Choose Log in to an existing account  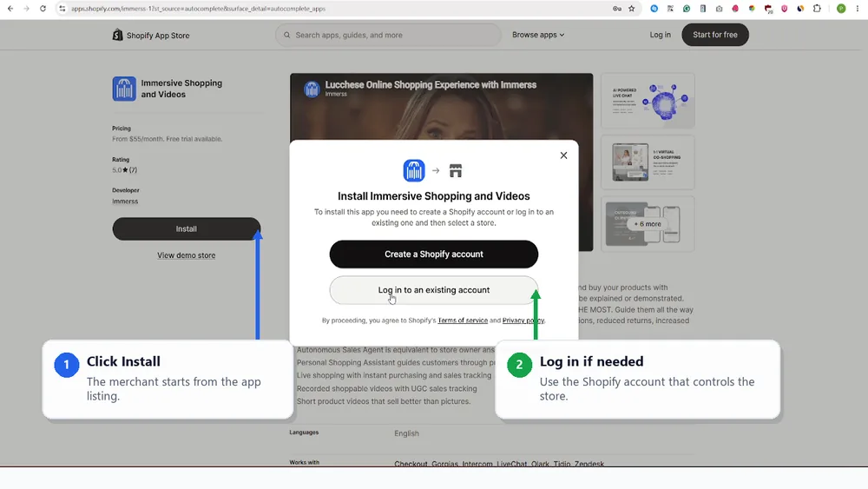tap(433, 290)
